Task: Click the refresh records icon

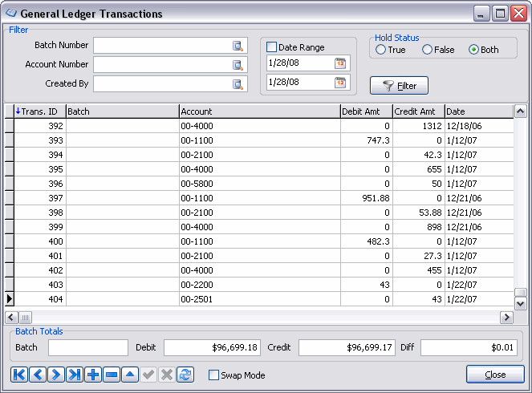Action: pyautogui.click(x=185, y=375)
